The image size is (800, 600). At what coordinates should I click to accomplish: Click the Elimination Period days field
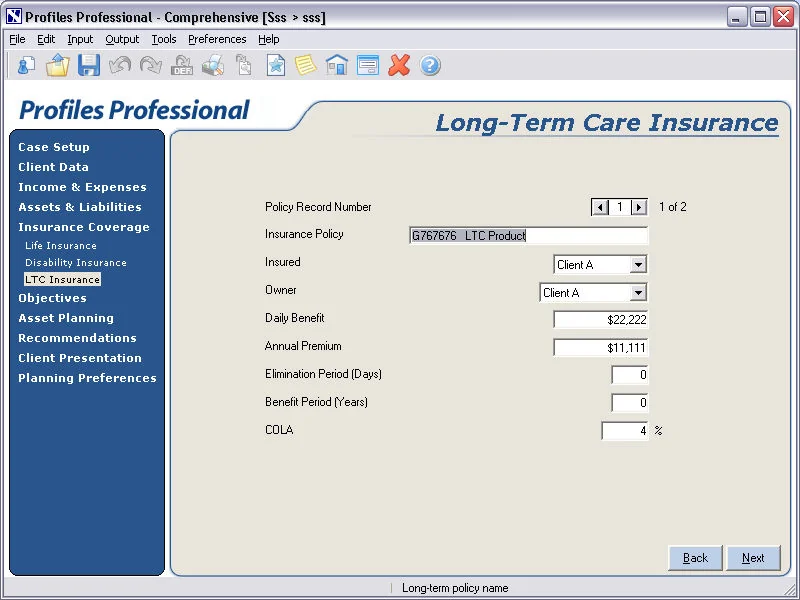[x=630, y=375]
